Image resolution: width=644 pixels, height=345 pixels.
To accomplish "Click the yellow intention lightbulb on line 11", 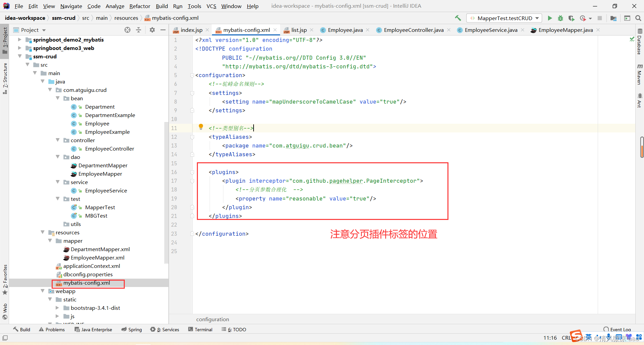I will click(x=201, y=127).
